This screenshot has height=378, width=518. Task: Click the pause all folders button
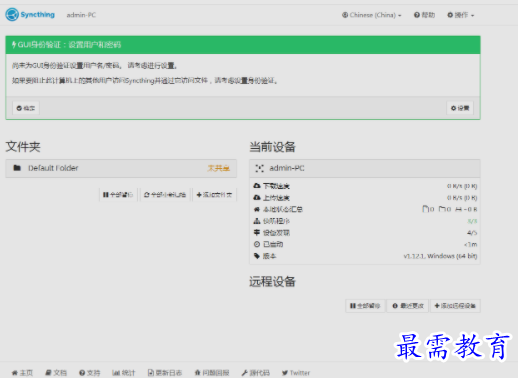point(118,195)
